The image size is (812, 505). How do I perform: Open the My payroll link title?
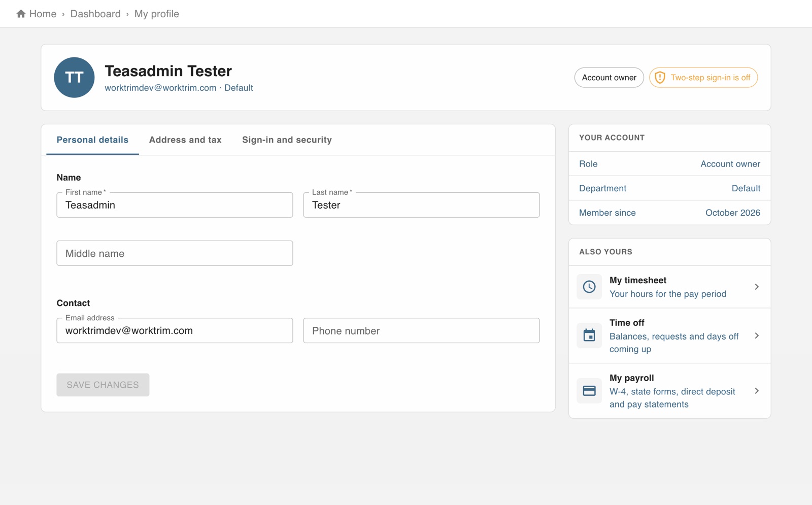[631, 378]
